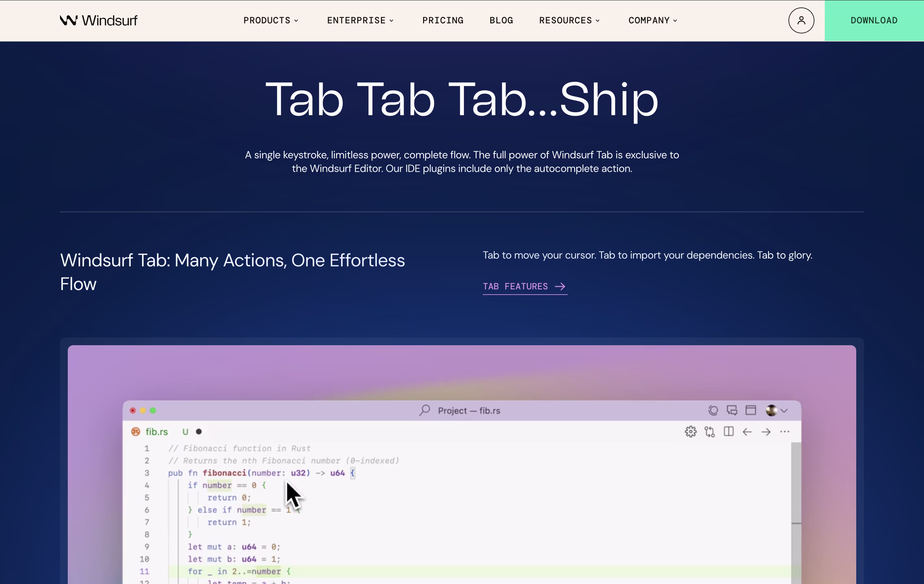The width and height of the screenshot is (924, 584).
Task: Select the fib.rs editor tab
Action: (166, 432)
